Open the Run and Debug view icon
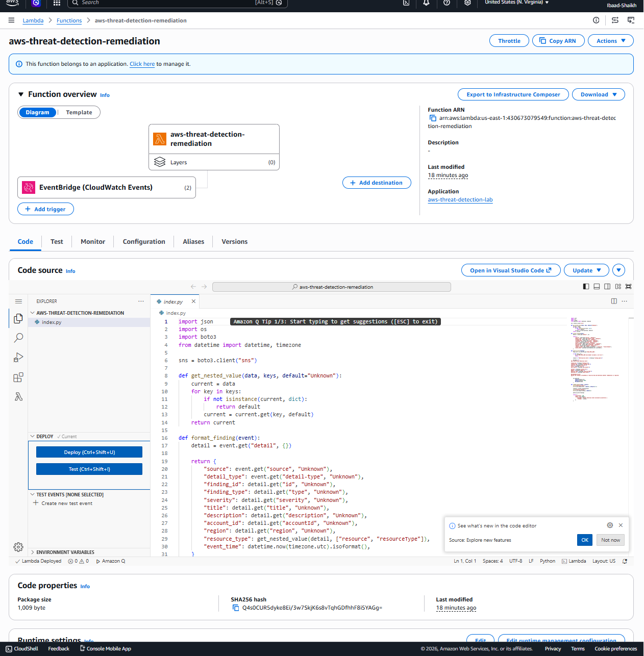 tap(18, 358)
